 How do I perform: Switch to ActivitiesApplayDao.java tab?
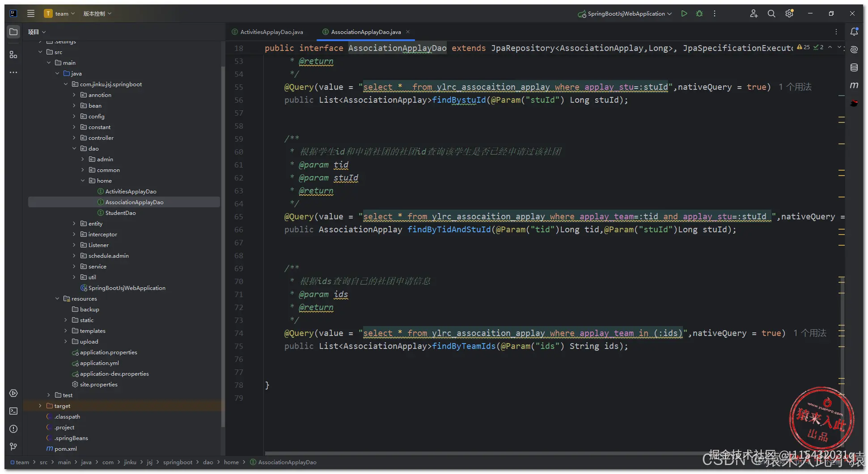pos(267,32)
